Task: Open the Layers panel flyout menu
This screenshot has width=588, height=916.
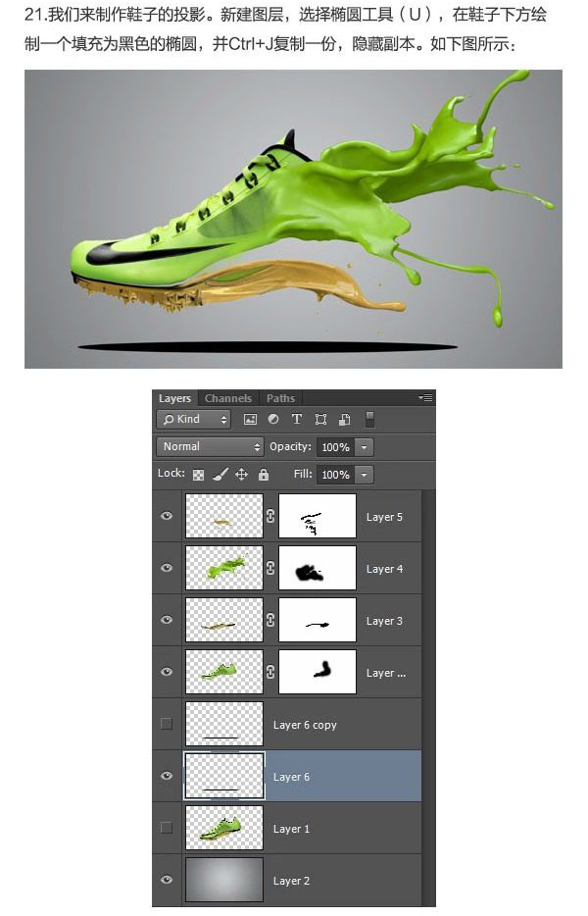Action: point(425,398)
